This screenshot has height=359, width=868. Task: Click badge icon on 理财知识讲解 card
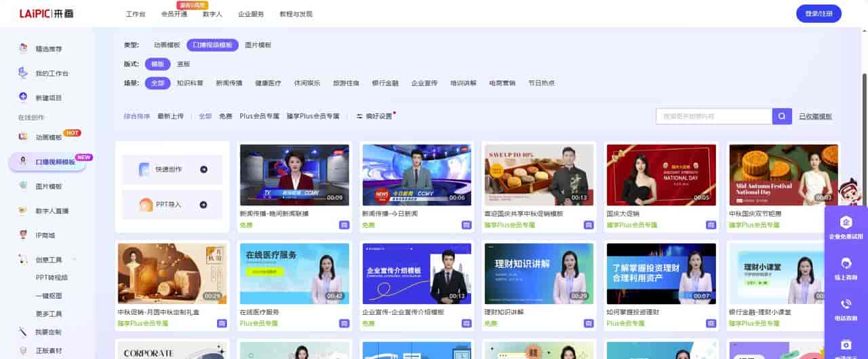pos(588,324)
